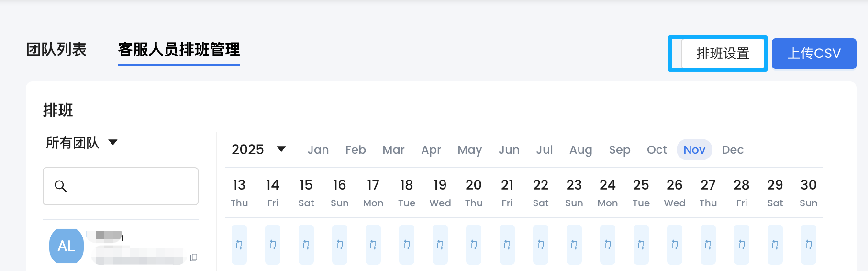The image size is (868, 271).
Task: Click the shift icon under Thu 13
Action: click(x=239, y=245)
